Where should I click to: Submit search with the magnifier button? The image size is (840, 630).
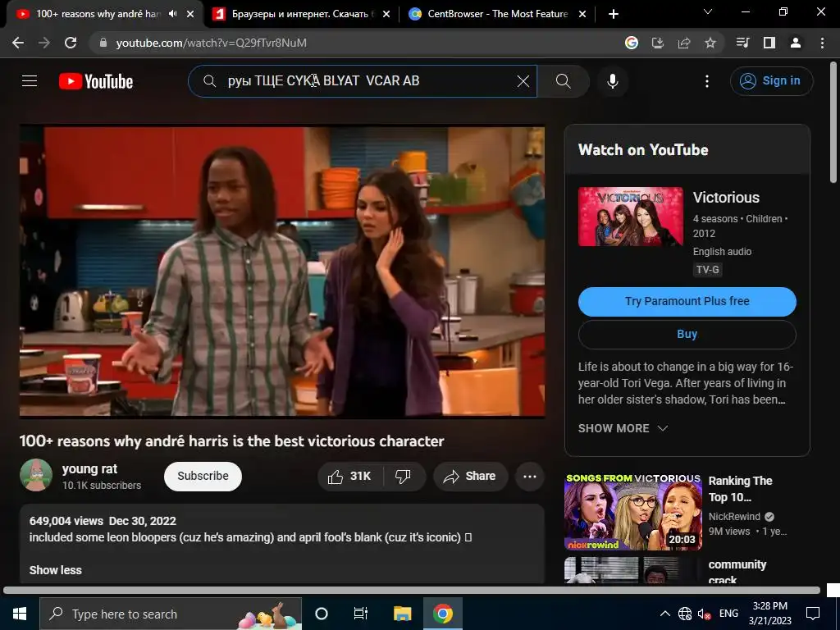(x=563, y=81)
